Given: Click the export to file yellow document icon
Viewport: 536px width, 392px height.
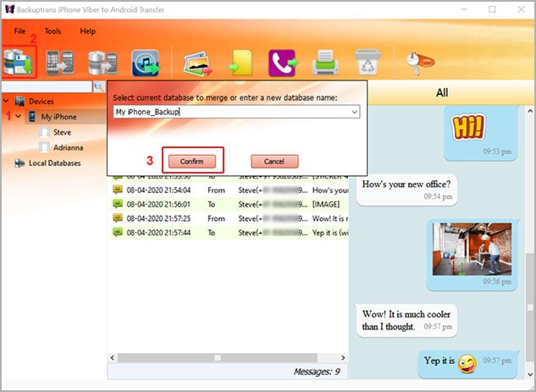Looking at the screenshot, I should 240,63.
